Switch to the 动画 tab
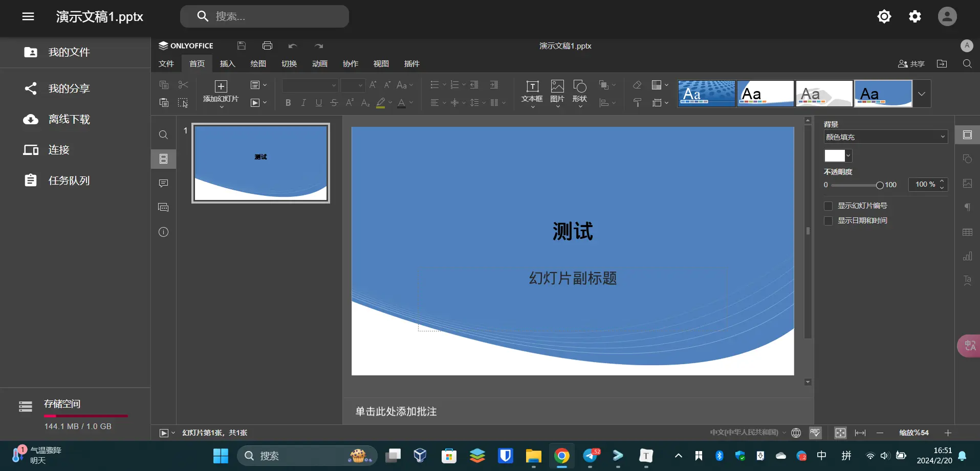This screenshot has height=471, width=980. pyautogui.click(x=320, y=64)
